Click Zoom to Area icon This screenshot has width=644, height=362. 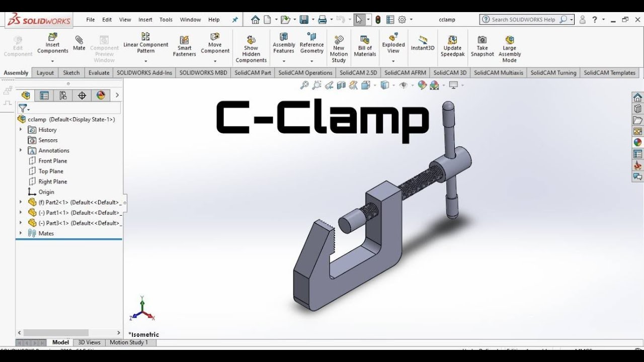pyautogui.click(x=317, y=85)
